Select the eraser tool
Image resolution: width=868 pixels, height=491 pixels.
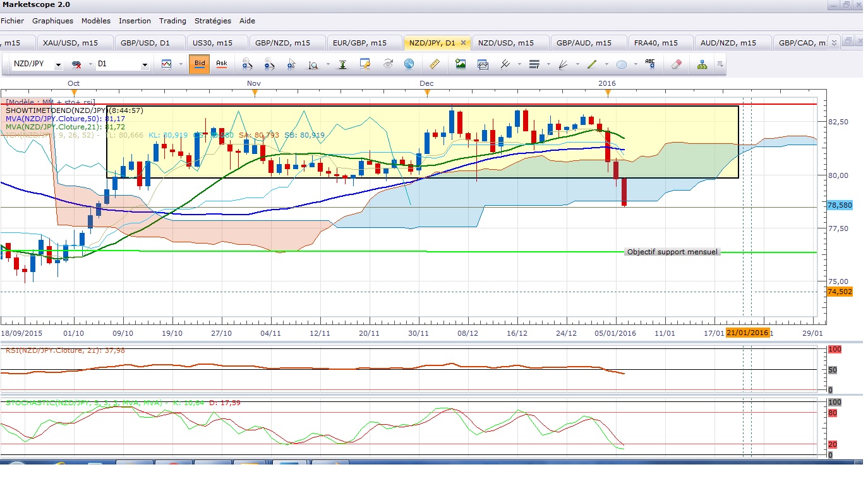676,64
